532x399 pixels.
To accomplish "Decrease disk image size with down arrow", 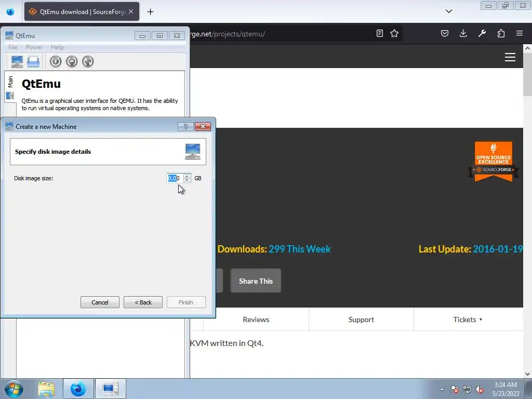I will (187, 180).
